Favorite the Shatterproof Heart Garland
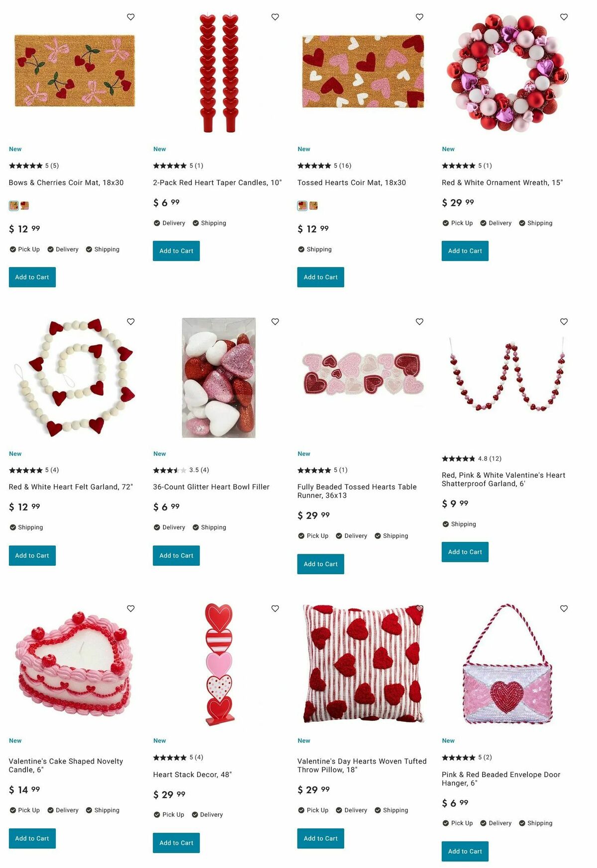Viewport: 597px width, 868px height. 564,322
